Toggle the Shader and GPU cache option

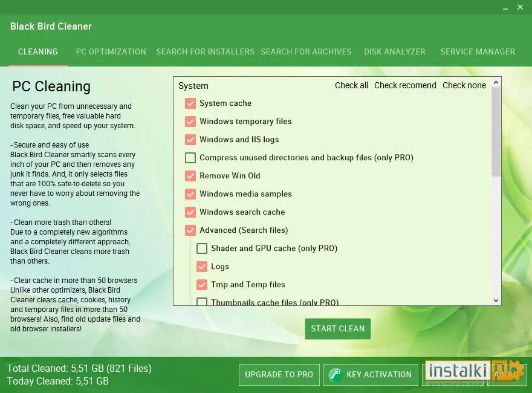pos(202,248)
